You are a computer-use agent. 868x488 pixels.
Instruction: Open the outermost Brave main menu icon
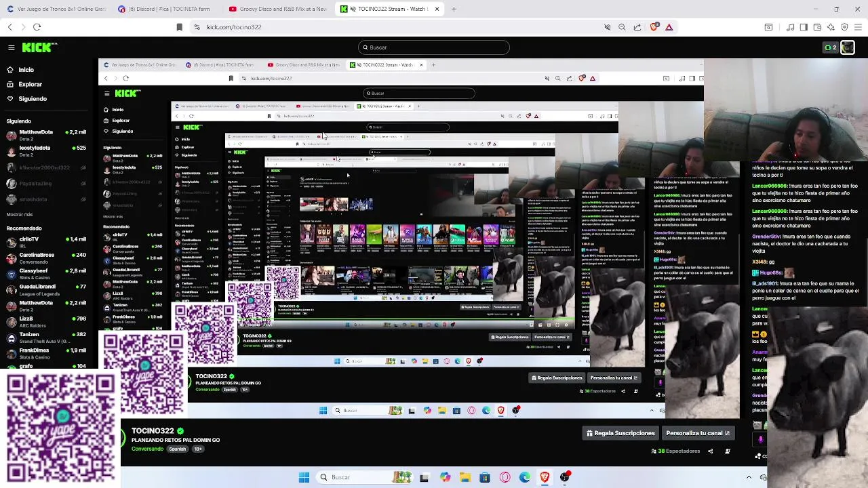(859, 27)
